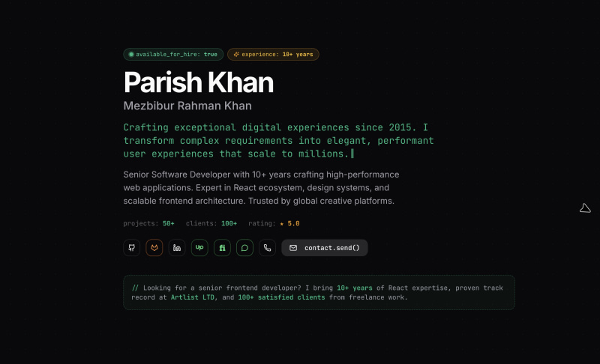Open the GitLab profile icon

point(154,247)
